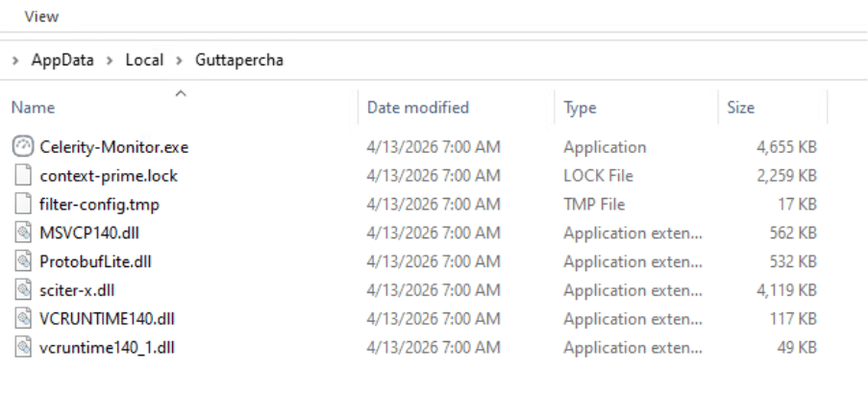This screenshot has width=868, height=395.
Task: Click the Guttapercha breadcrumb segment
Action: click(239, 60)
